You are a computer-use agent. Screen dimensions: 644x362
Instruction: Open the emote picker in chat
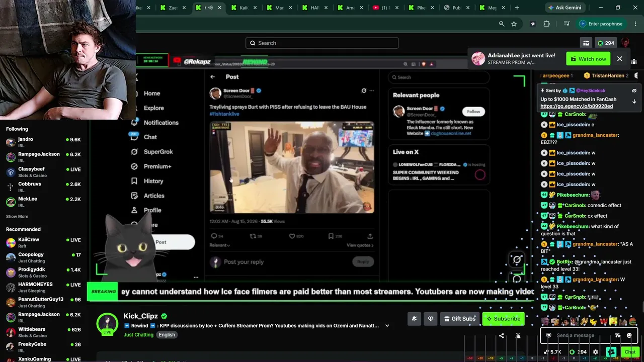click(629, 335)
